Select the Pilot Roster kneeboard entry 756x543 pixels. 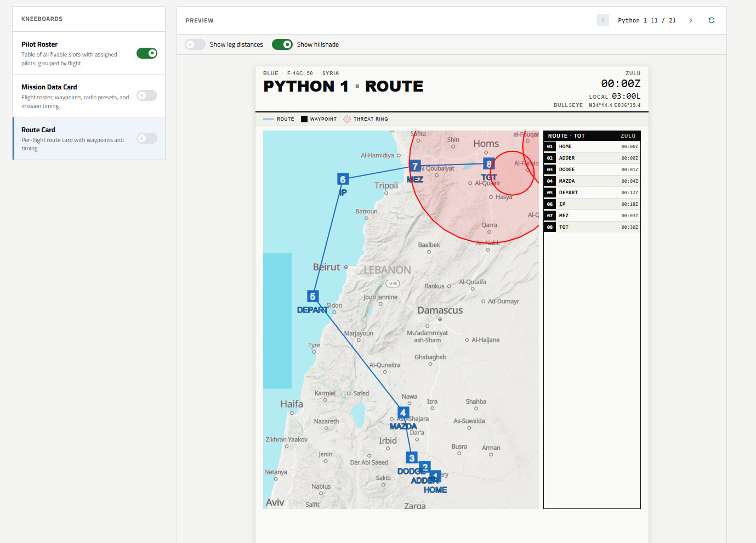89,53
